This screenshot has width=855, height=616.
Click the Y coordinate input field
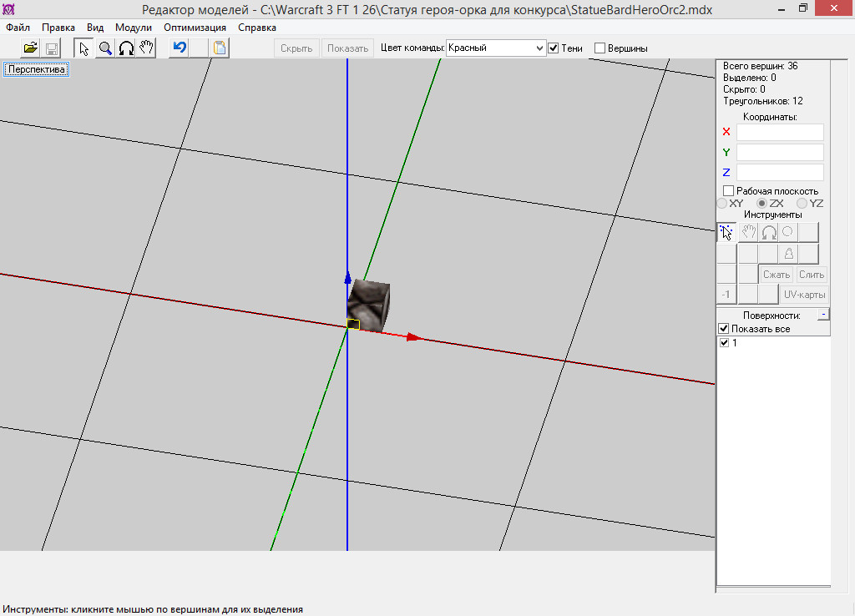pyautogui.click(x=780, y=152)
